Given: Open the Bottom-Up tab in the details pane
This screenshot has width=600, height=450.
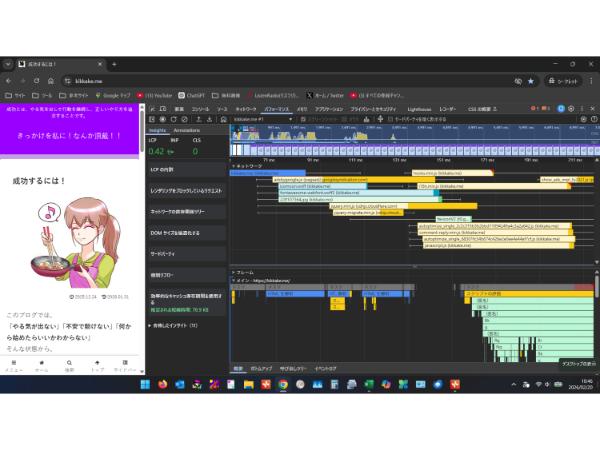Looking at the screenshot, I should point(261,368).
